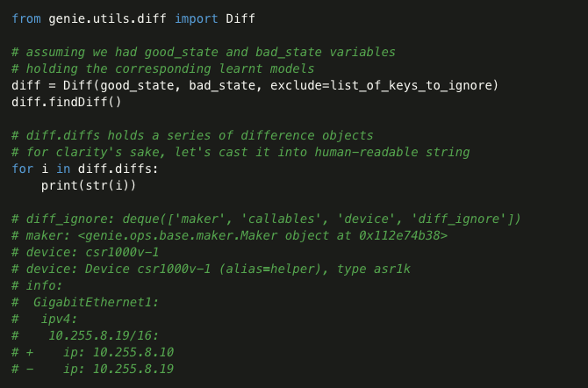Click the print(str(i)) statement
This screenshot has height=388, width=588.
[x=89, y=185]
